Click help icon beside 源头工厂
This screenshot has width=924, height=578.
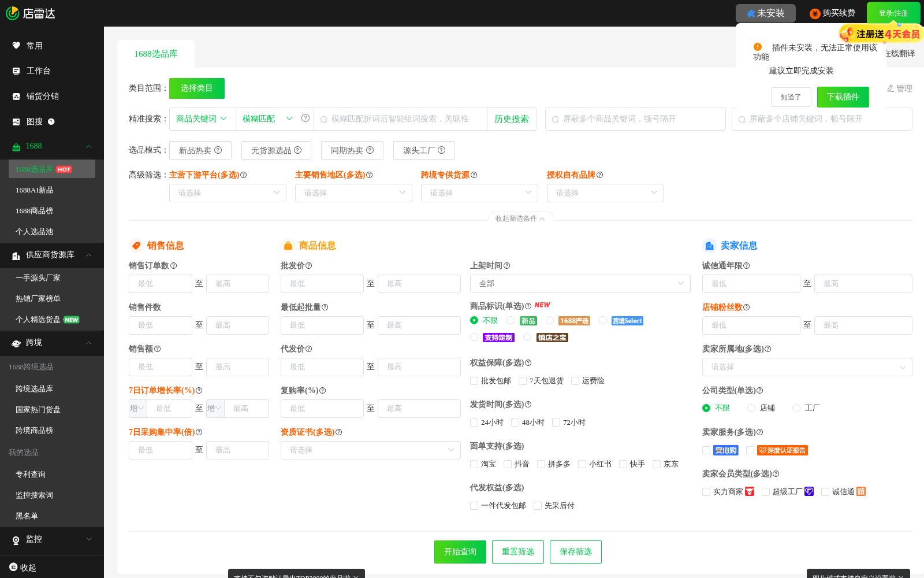[x=441, y=150]
